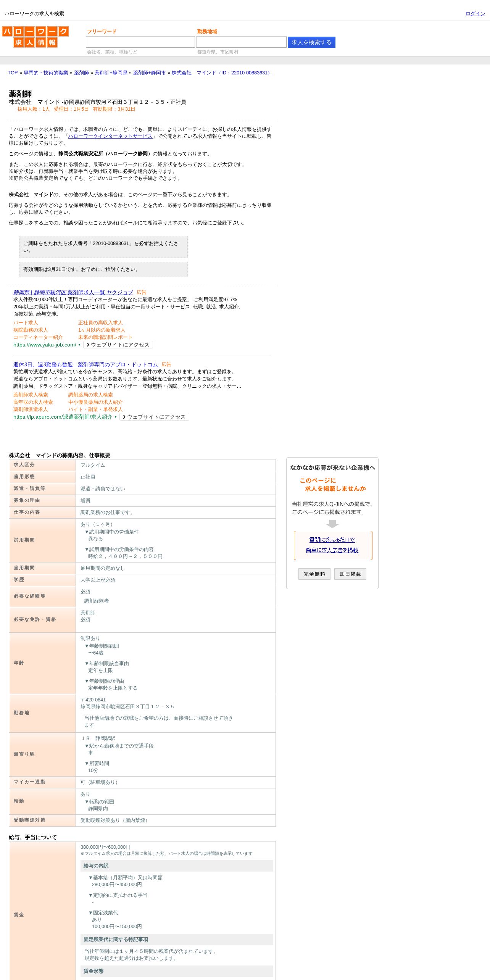The width and height of the screenshot is (490, 980).
Task: Open the ログイン link
Action: pyautogui.click(x=475, y=14)
